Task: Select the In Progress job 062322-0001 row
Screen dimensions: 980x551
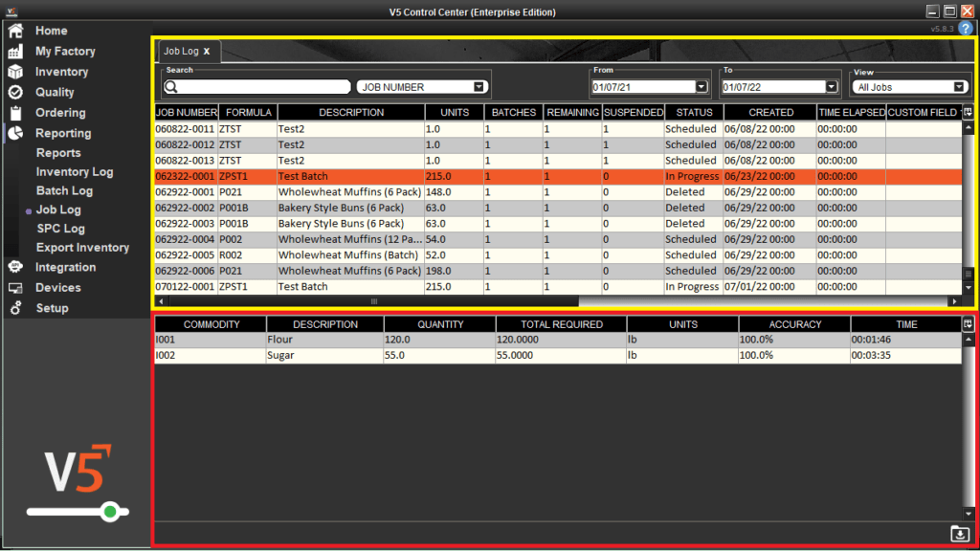Action: (383, 176)
